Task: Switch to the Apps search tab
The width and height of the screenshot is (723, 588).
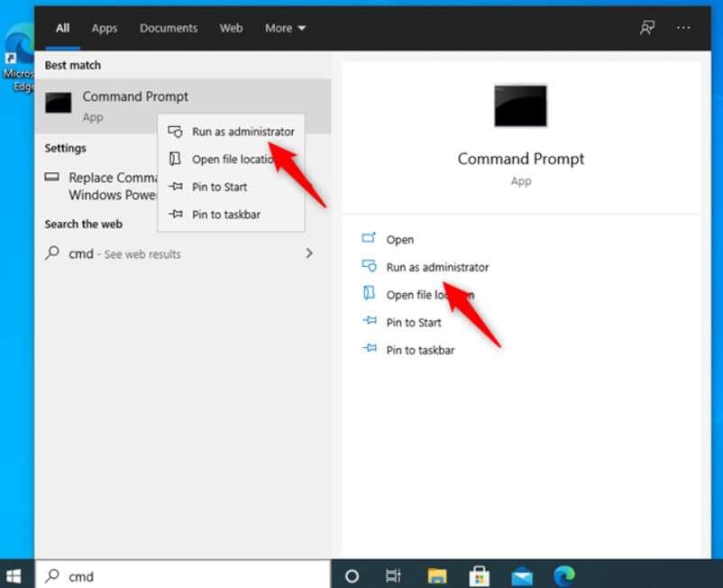Action: pyautogui.click(x=105, y=29)
